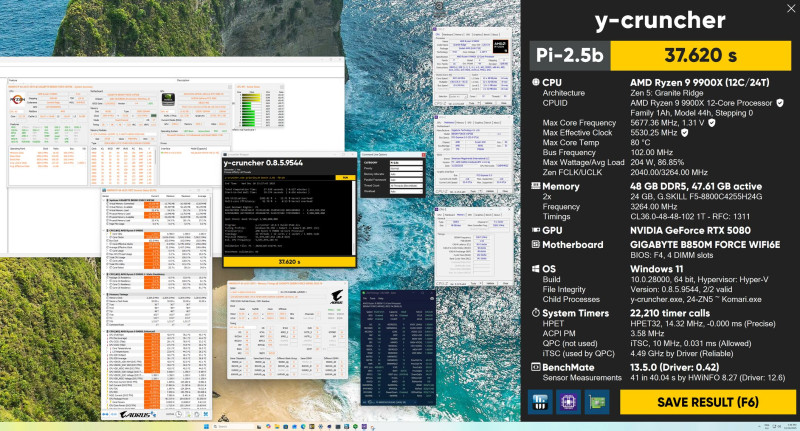Click the Memory section icon in result panel
This screenshot has width=800, height=431.
[535, 186]
